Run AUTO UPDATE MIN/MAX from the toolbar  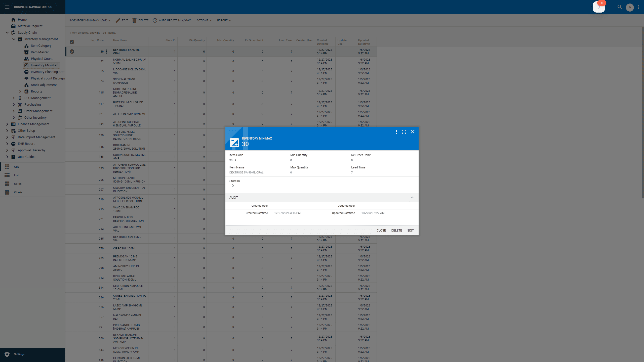(172, 20)
